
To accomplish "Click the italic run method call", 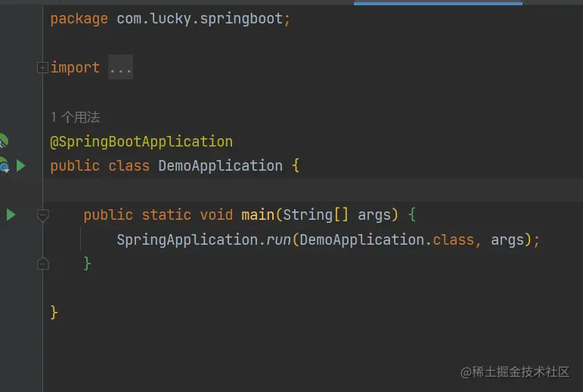I will (x=278, y=240).
